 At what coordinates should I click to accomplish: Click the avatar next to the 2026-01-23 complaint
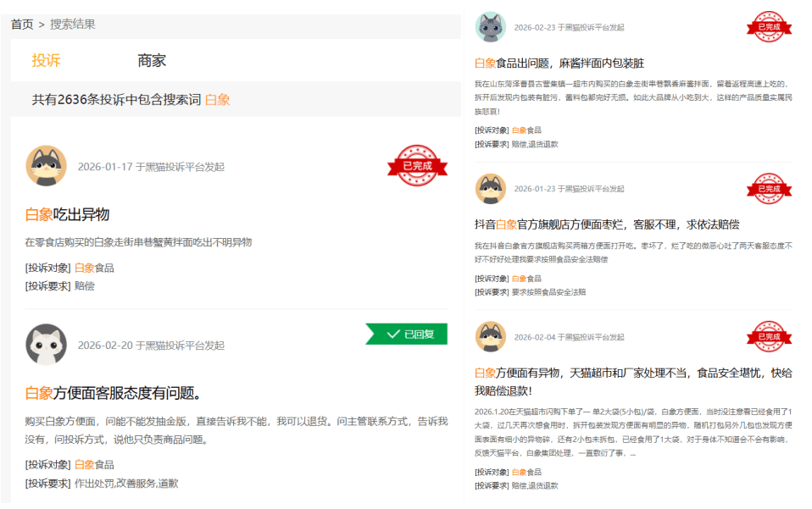coord(489,189)
